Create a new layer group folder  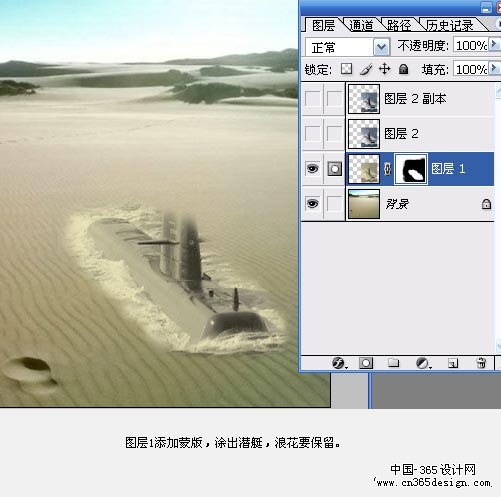[394, 363]
